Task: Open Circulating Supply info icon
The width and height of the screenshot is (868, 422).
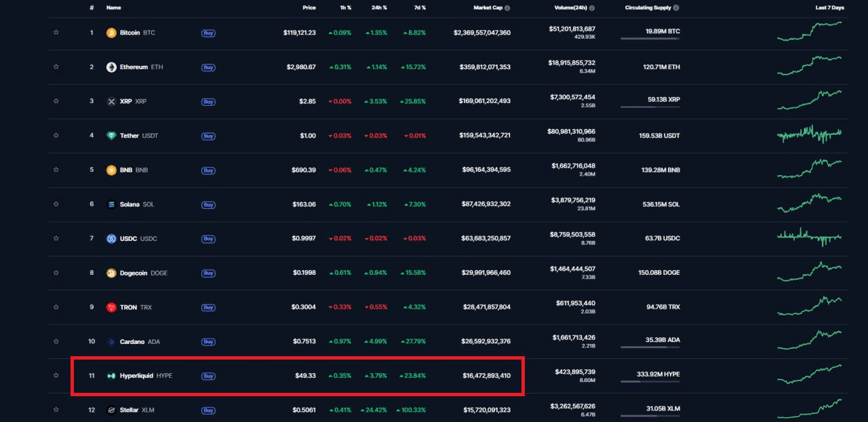Action: 676,8
